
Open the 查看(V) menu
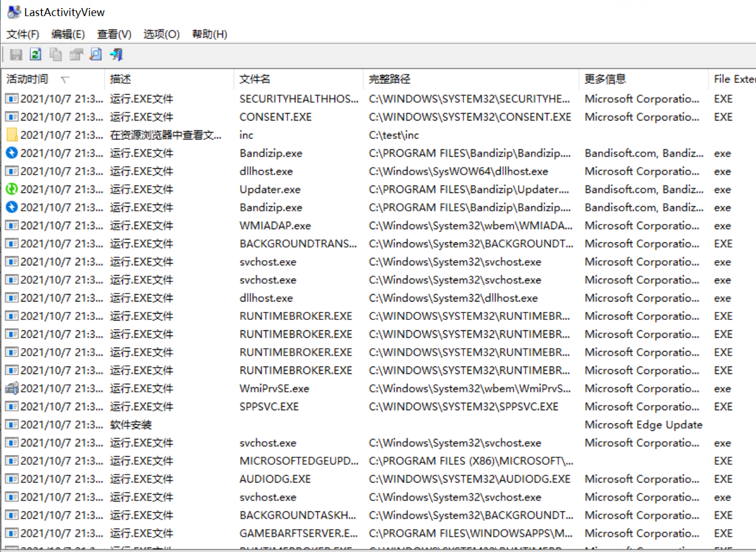(x=114, y=34)
